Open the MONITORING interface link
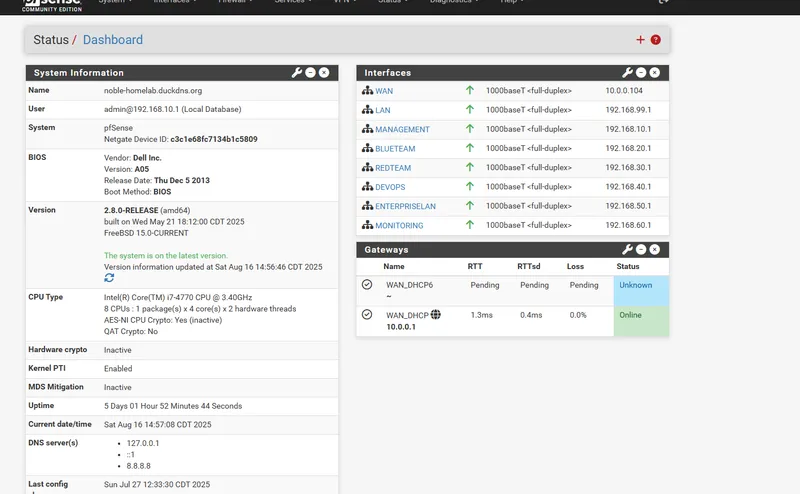800x494 pixels. [399, 226]
